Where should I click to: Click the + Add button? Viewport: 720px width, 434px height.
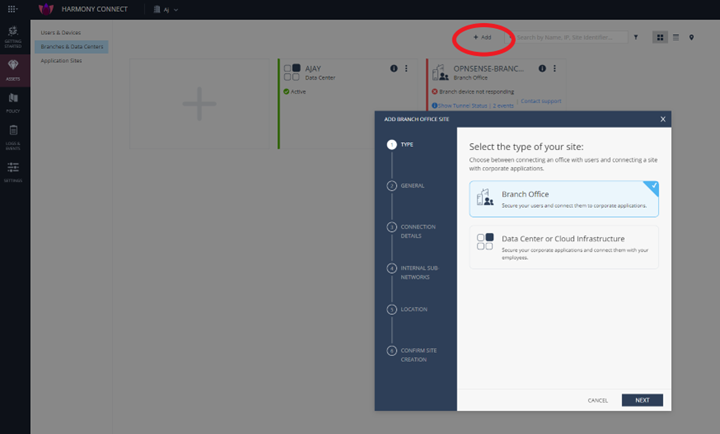click(x=483, y=37)
